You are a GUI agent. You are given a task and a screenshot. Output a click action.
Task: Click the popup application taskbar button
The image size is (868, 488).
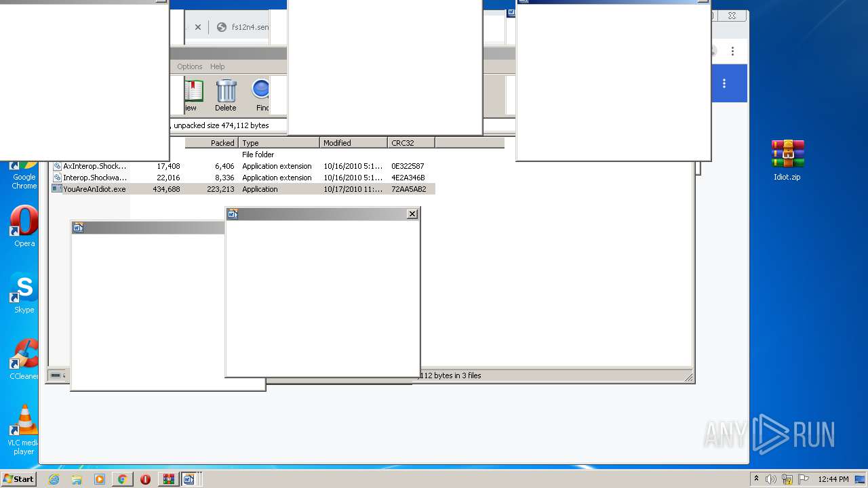189,479
